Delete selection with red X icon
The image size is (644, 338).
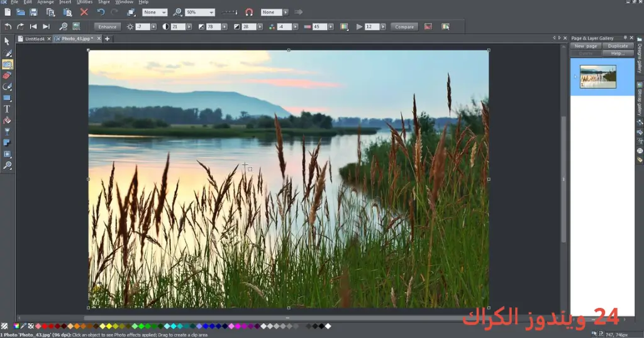84,13
